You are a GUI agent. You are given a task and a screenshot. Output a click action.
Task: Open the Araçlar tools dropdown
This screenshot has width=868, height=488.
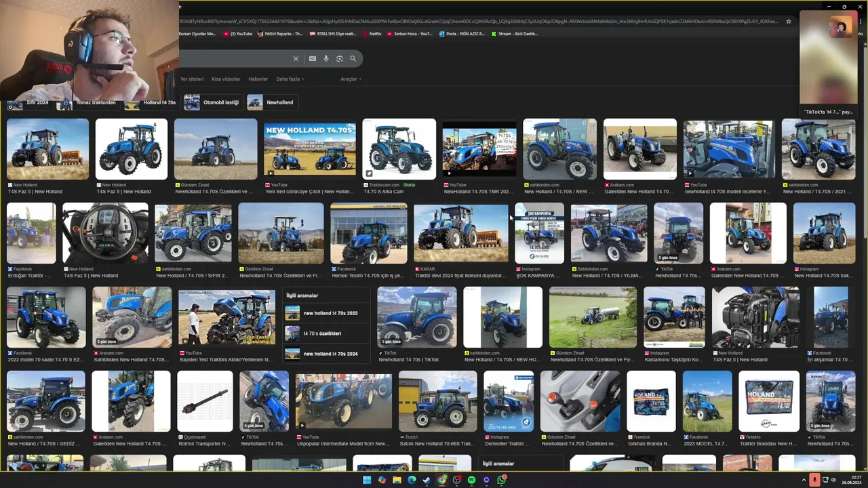point(351,79)
